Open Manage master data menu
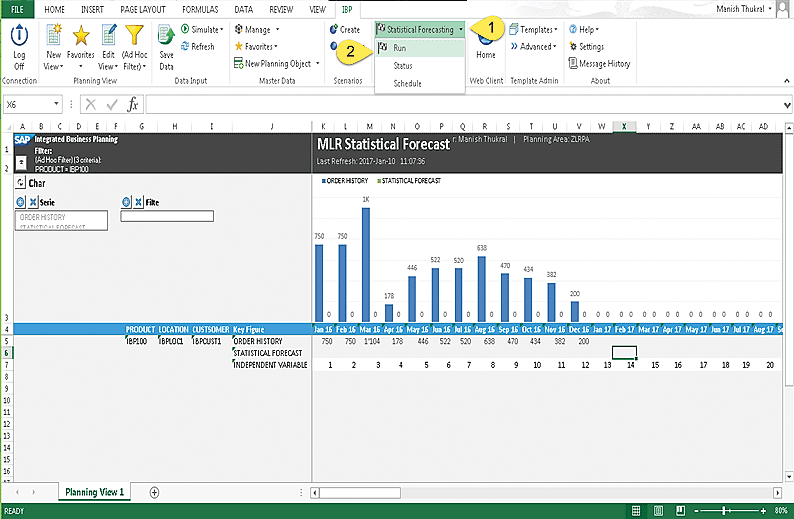This screenshot has height=519, width=794. click(257, 29)
